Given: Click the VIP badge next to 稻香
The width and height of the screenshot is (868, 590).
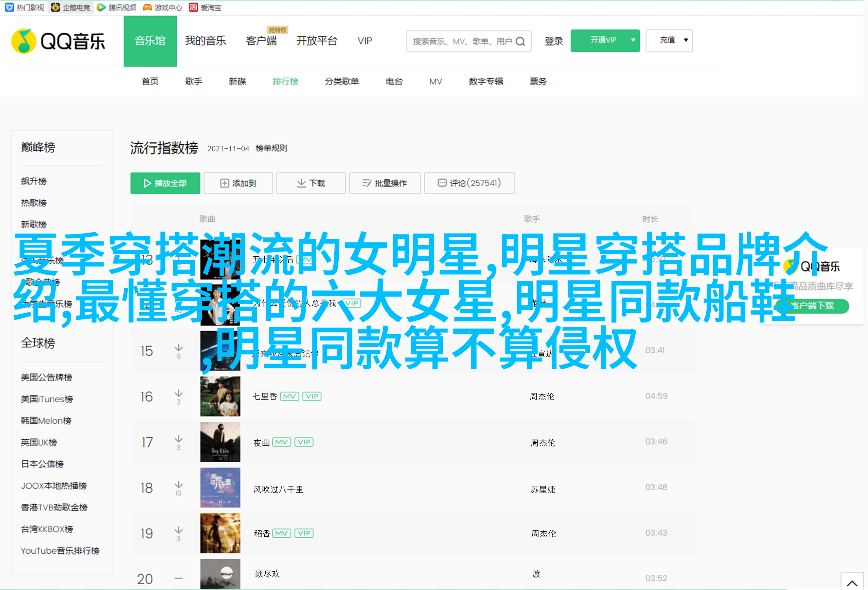Looking at the screenshot, I should coord(304,533).
